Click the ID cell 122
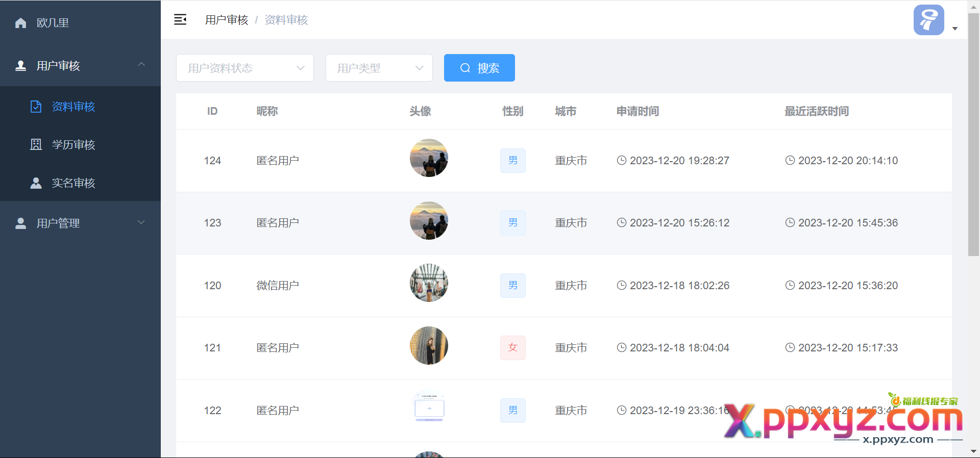 pos(212,411)
